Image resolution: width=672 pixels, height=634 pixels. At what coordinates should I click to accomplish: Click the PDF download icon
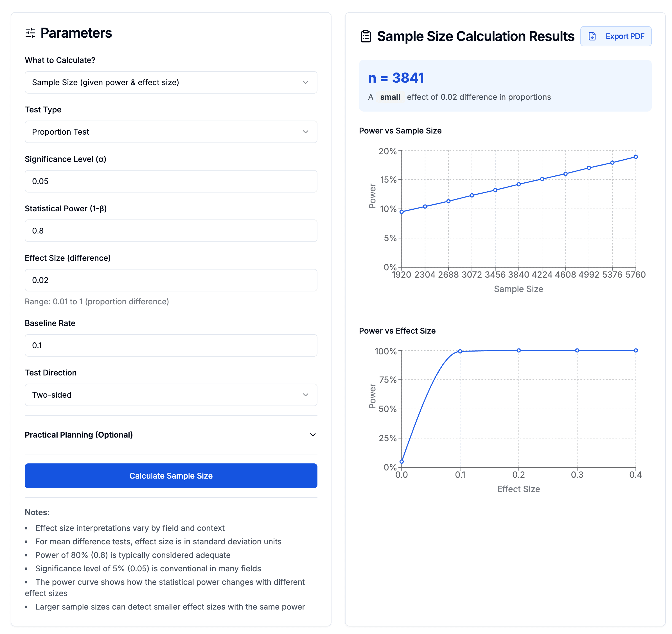coord(592,36)
